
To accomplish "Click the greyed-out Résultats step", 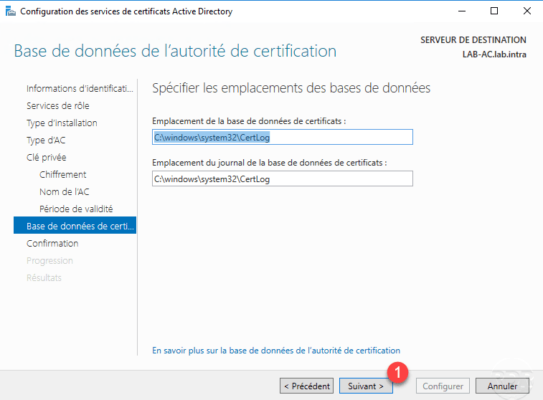I will coord(44,278).
